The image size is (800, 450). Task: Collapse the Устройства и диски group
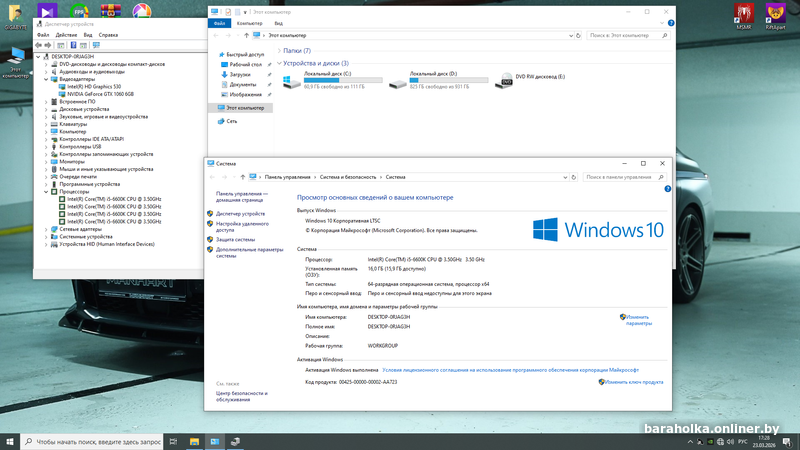point(278,63)
